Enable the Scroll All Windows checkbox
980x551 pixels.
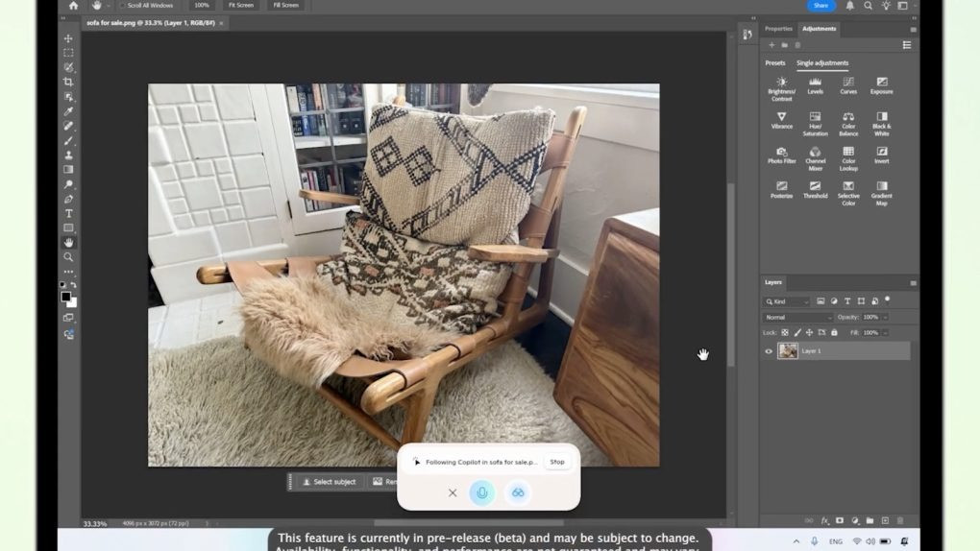tap(123, 5)
